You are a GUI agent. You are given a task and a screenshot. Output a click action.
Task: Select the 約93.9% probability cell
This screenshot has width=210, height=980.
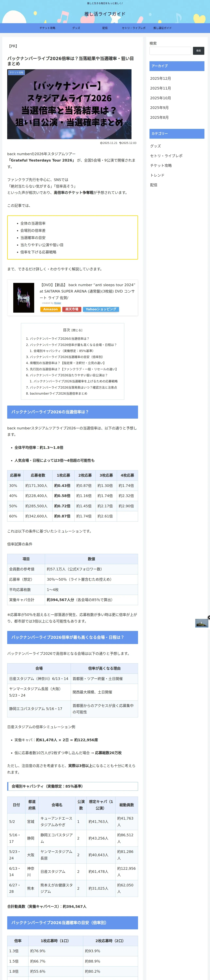[x=111, y=951]
